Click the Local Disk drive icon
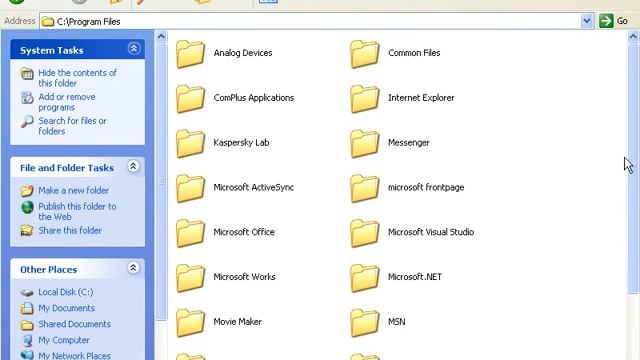This screenshot has width=640, height=360. tap(27, 292)
